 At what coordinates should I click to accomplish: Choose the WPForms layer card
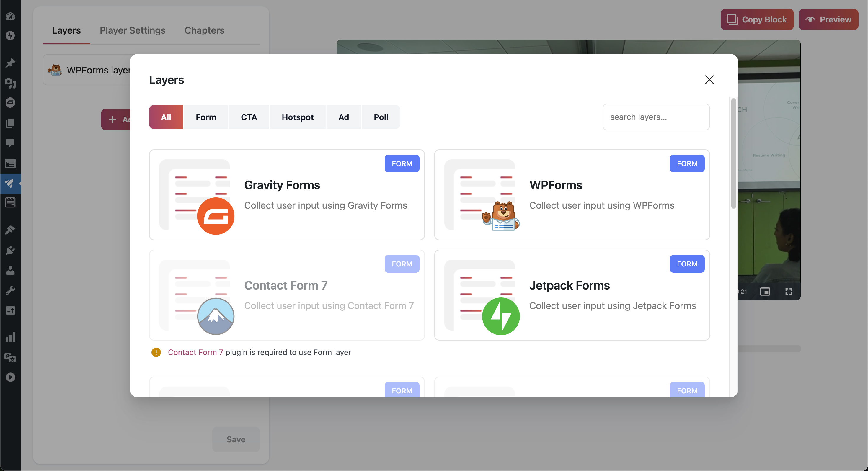pyautogui.click(x=572, y=195)
